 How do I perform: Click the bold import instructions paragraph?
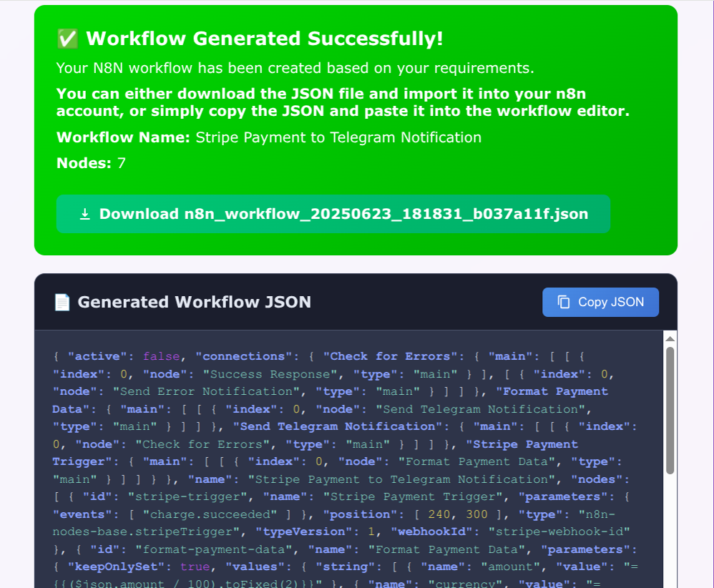tap(343, 102)
